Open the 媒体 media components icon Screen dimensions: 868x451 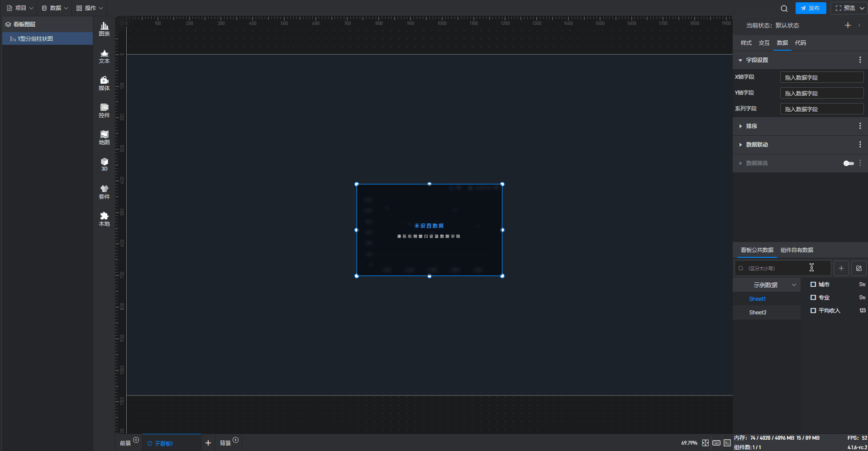(104, 83)
